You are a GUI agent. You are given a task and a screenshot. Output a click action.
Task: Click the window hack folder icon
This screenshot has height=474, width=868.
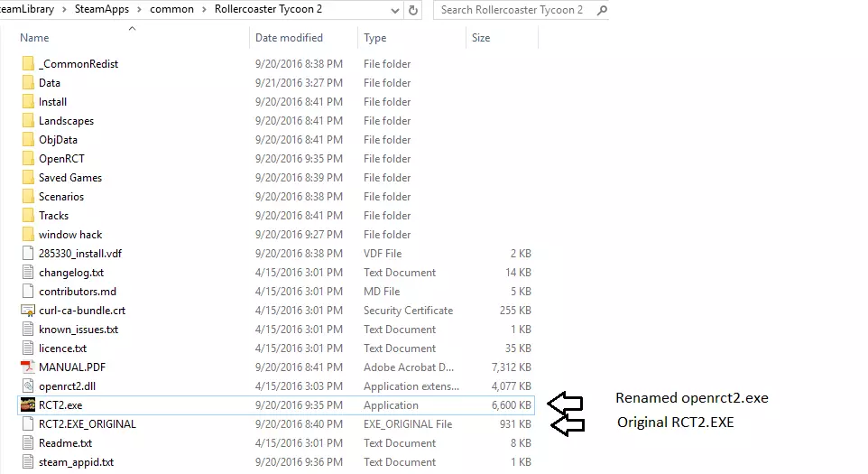(28, 235)
